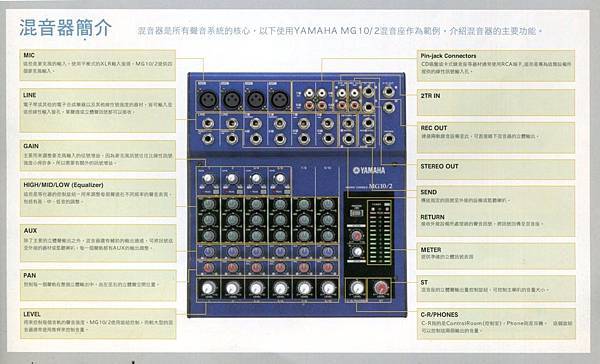Select the METER label heading
The width and height of the screenshot is (600, 364).
(x=431, y=250)
